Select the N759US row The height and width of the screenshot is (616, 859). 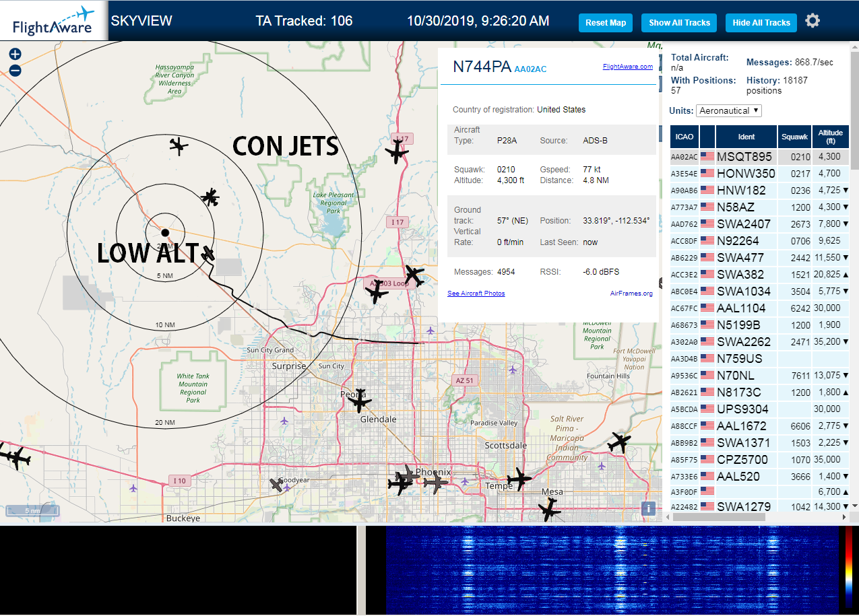click(x=760, y=358)
